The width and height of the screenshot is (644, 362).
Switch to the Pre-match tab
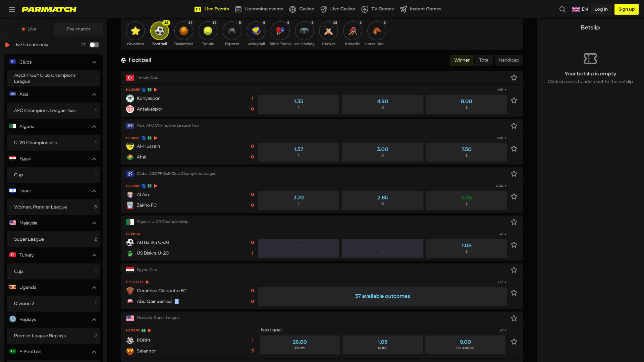click(x=78, y=29)
